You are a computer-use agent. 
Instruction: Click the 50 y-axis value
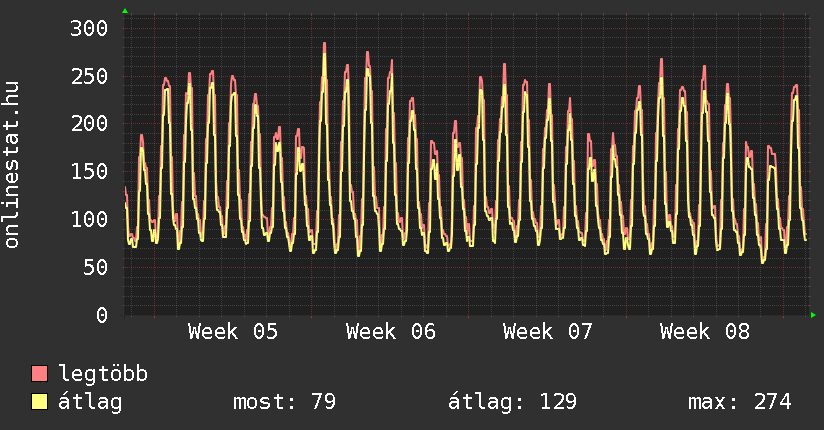94,267
